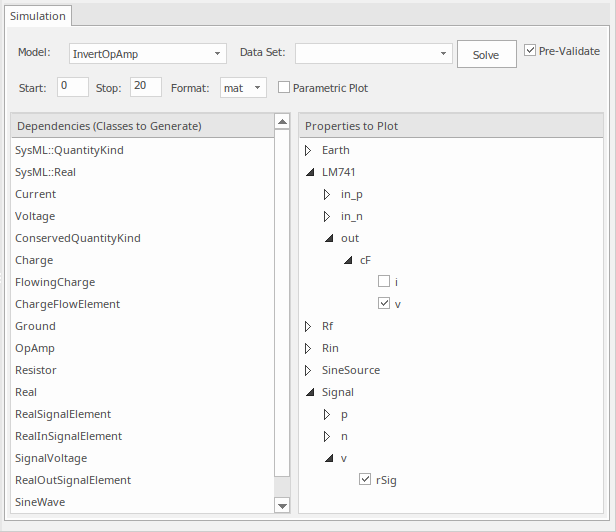The width and height of the screenshot is (616, 532).
Task: Enable the Parametric Plot checkbox
Action: tap(284, 88)
